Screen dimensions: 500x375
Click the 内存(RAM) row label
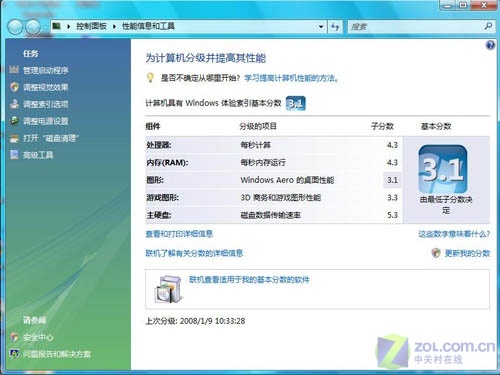(x=167, y=163)
